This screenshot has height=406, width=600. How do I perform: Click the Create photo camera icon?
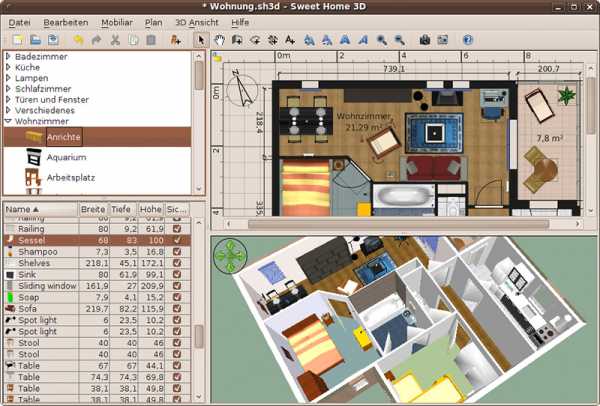pyautogui.click(x=425, y=40)
